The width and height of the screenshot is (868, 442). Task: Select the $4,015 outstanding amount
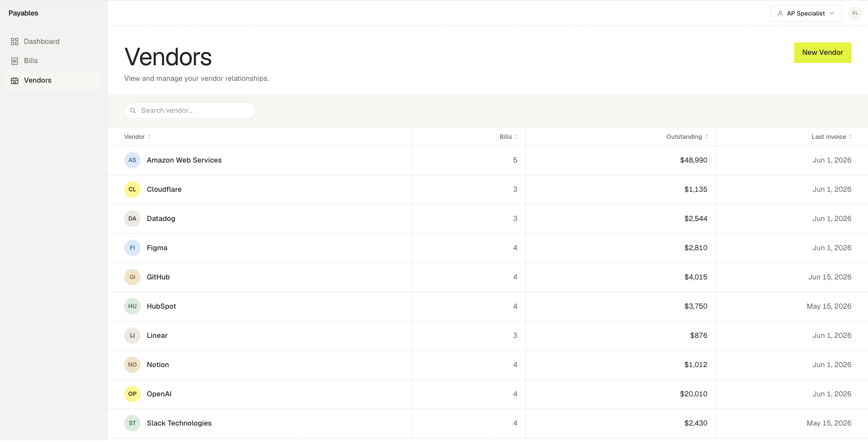click(x=696, y=277)
